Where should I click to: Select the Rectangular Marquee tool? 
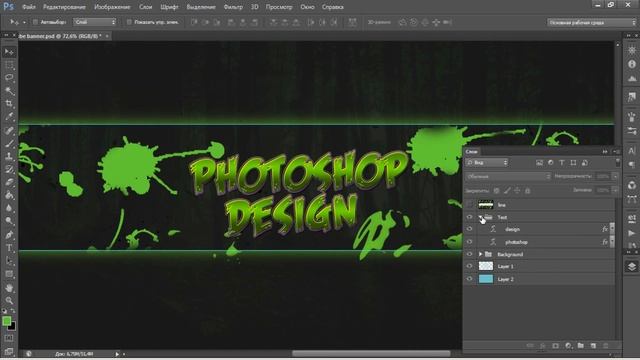pyautogui.click(x=9, y=65)
